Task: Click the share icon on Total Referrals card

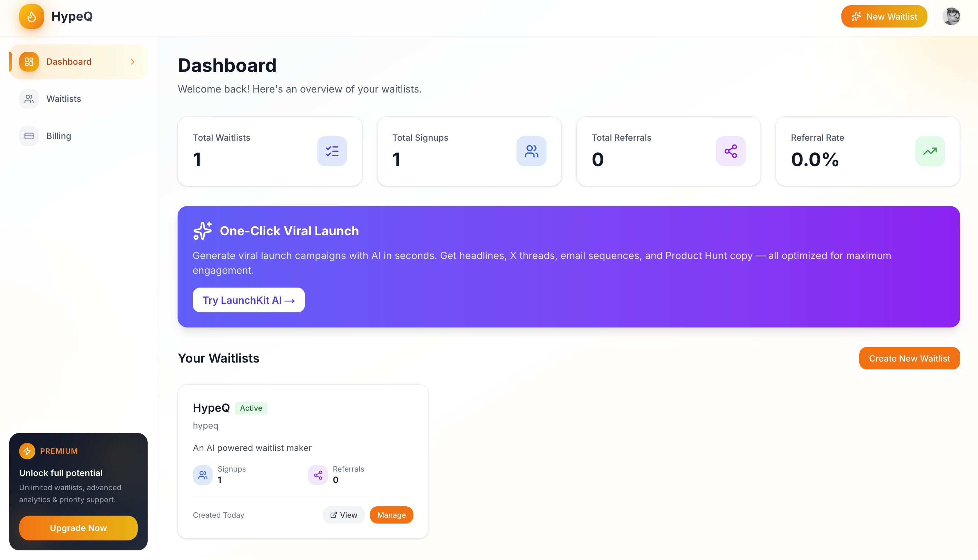Action: [x=731, y=151]
